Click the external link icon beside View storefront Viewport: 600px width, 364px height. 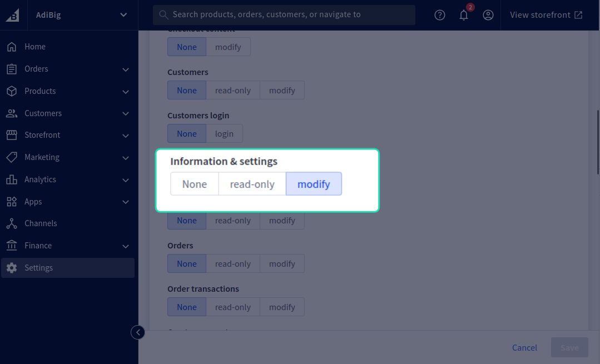[x=578, y=15]
